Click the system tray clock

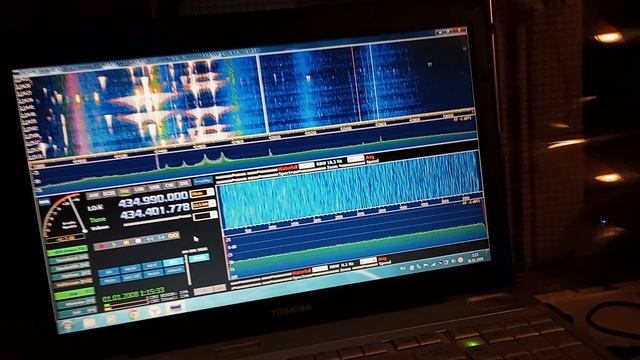coord(475,257)
